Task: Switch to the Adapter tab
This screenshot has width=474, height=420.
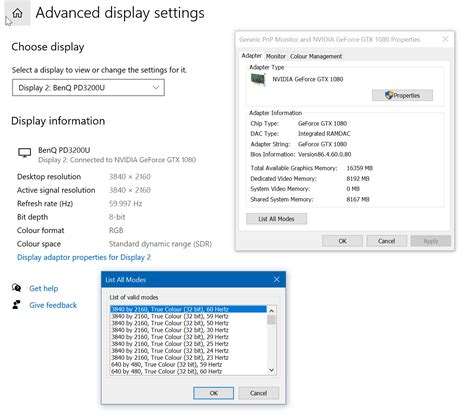Action: [x=251, y=56]
